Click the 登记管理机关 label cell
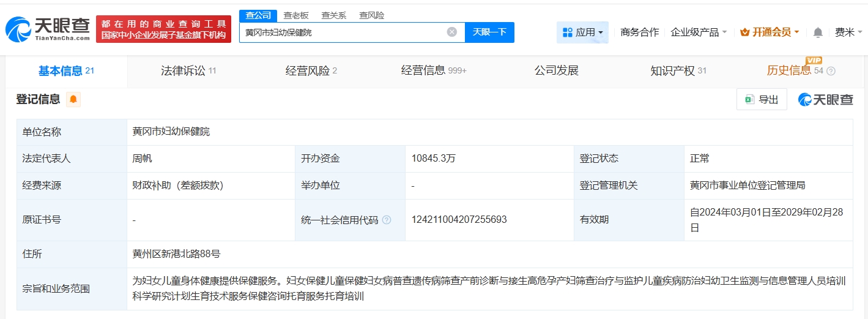The height and width of the screenshot is (319, 868). pos(629,186)
